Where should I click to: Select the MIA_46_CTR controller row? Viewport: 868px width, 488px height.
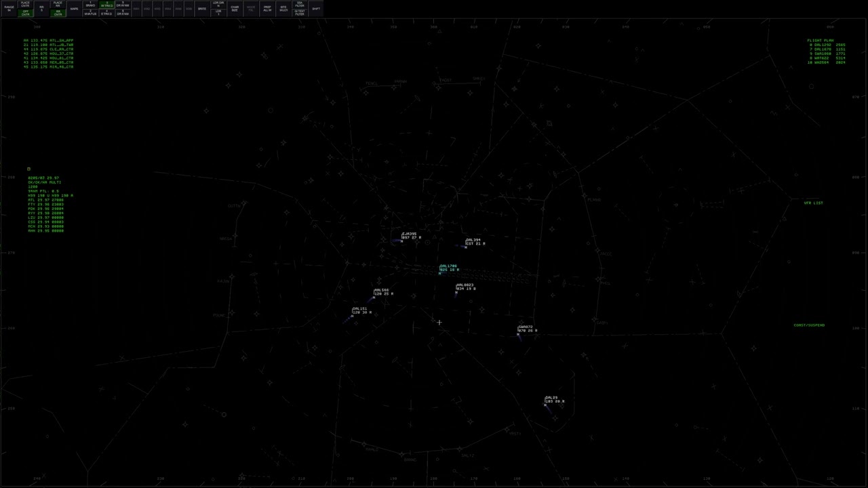click(x=48, y=66)
